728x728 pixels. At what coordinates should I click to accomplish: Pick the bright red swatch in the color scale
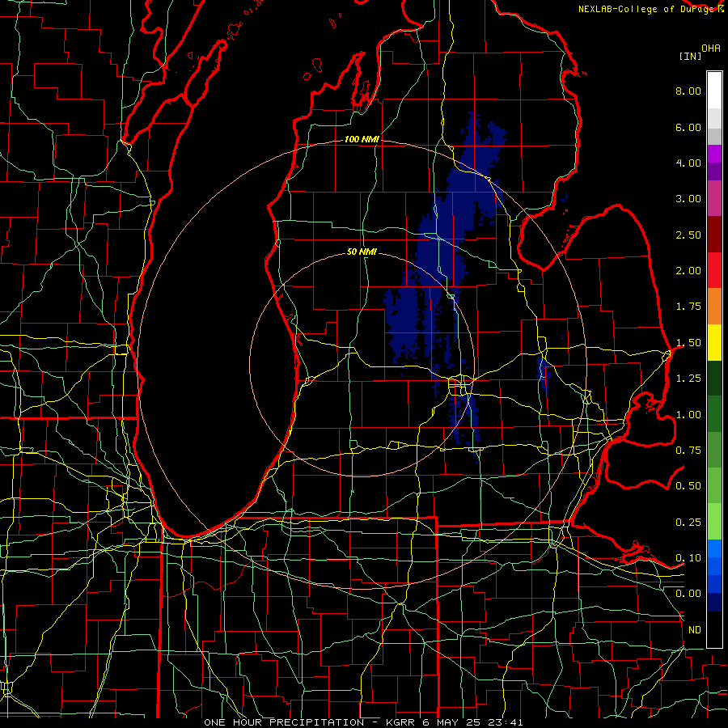click(x=714, y=271)
